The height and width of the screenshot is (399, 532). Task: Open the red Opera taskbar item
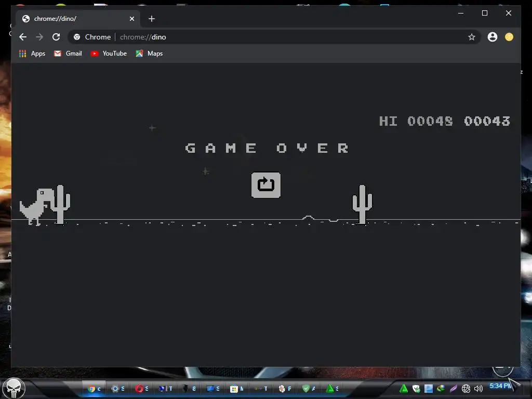click(x=142, y=389)
